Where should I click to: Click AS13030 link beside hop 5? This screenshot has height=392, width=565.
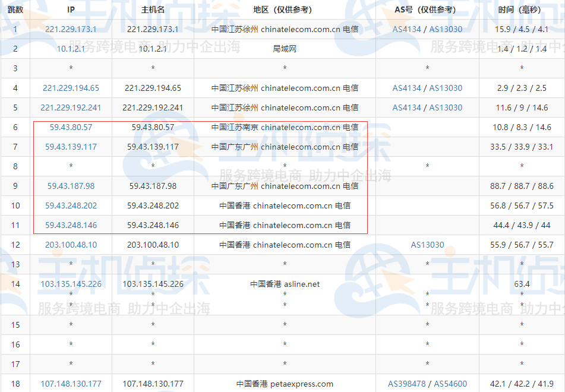[446, 108]
